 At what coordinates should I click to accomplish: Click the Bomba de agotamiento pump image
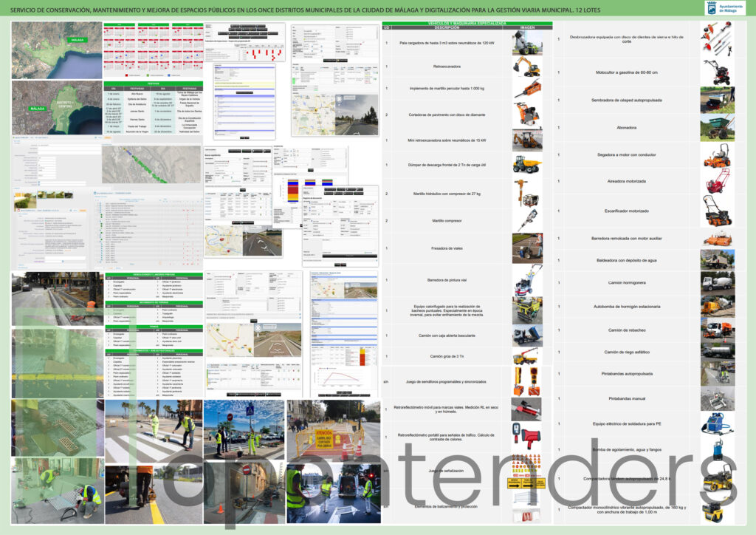[718, 449]
